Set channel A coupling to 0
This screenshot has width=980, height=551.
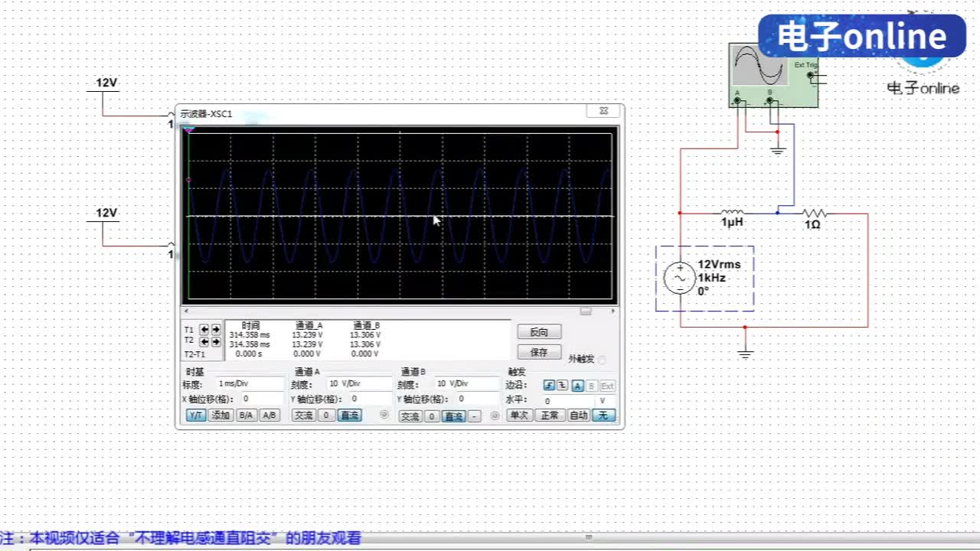326,416
